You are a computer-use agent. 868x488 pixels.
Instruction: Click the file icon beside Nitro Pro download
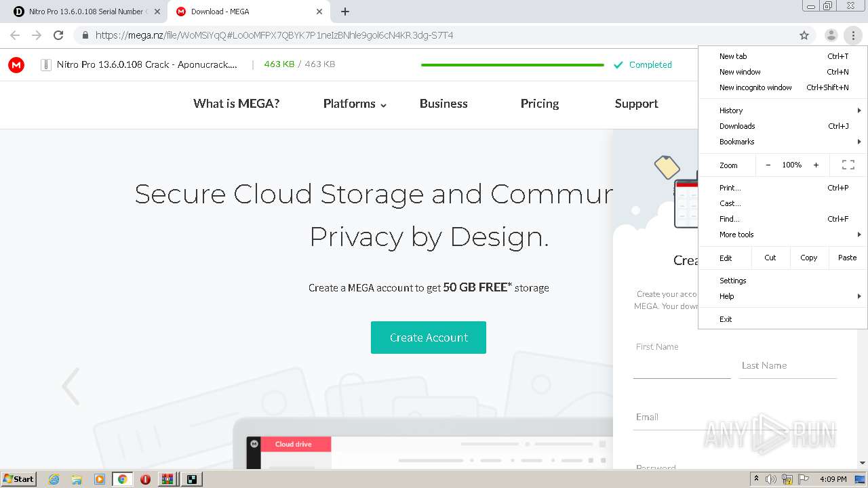pos(46,65)
